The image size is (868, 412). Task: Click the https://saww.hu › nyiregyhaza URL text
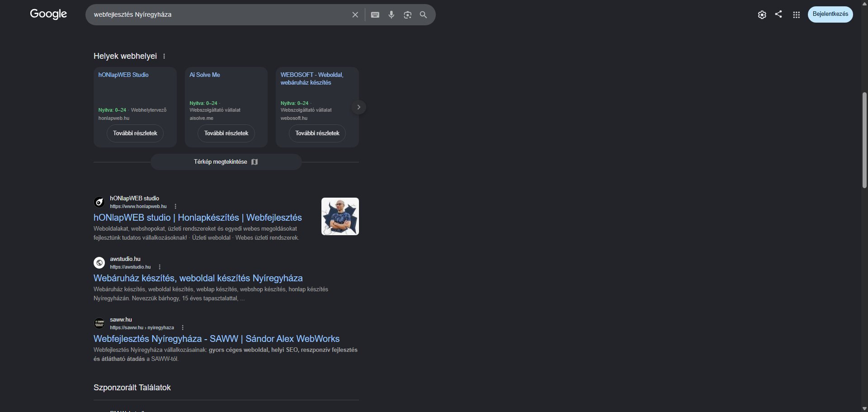pos(142,328)
